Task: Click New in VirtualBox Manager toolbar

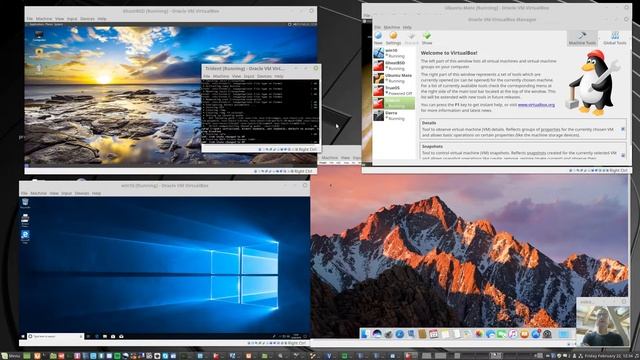Action: [378, 38]
